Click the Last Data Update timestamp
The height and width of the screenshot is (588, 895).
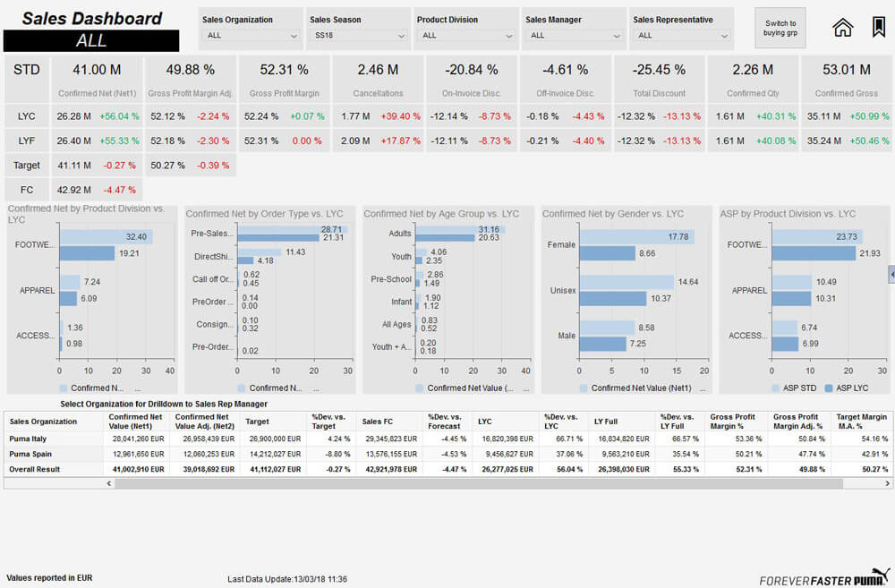pos(287,579)
